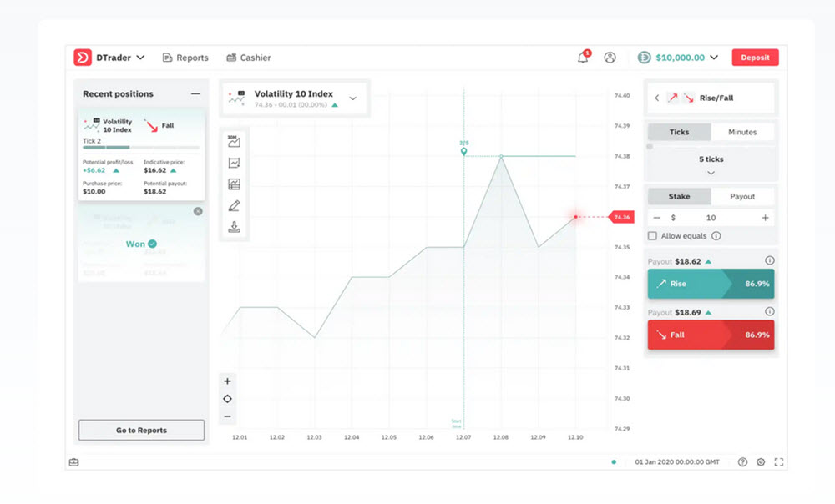Purchase the Fall contract
The height and width of the screenshot is (504, 835).
point(711,335)
